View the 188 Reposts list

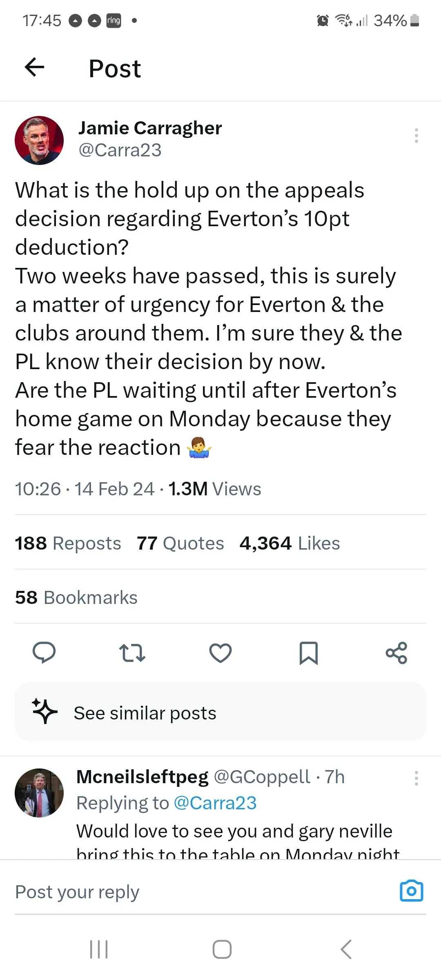tap(68, 543)
